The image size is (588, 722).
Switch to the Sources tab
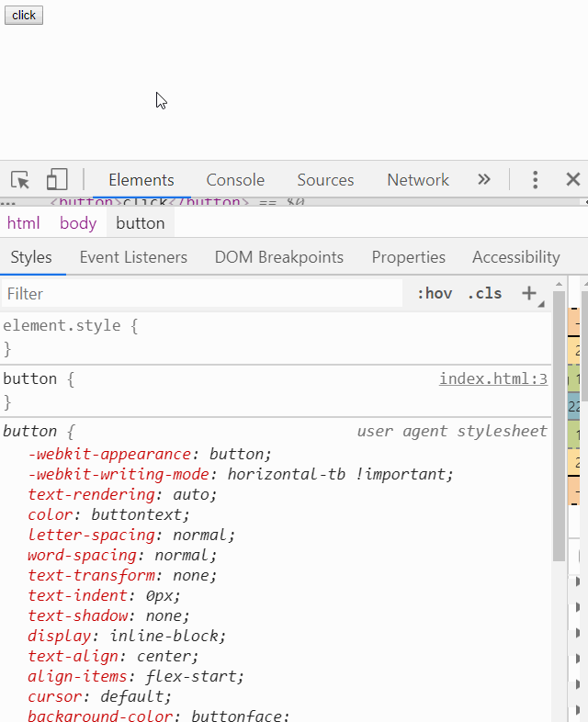point(325,179)
